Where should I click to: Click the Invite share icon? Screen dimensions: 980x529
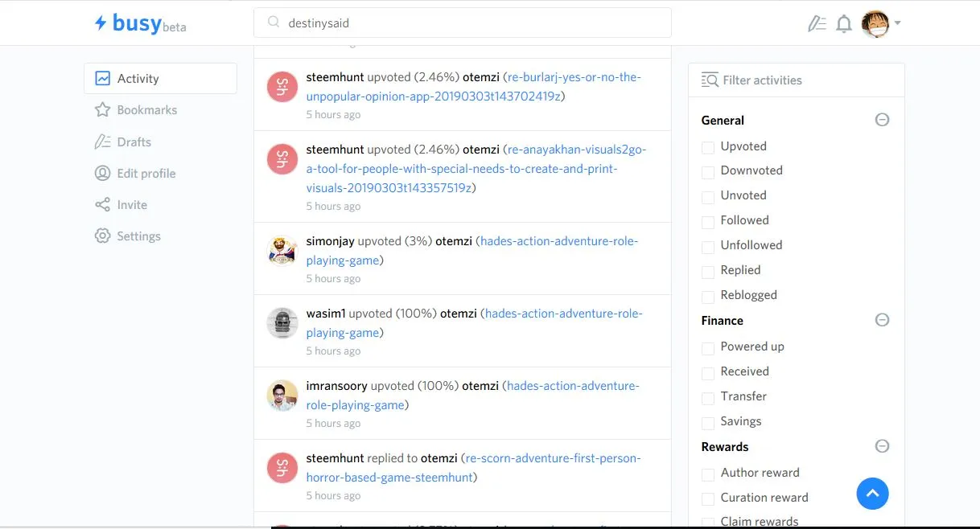(102, 205)
